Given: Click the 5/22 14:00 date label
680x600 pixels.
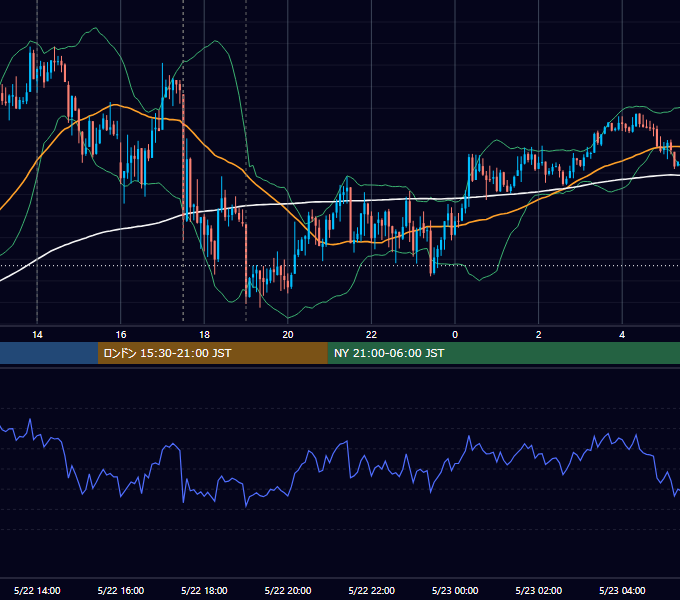Looking at the screenshot, I should [37, 590].
